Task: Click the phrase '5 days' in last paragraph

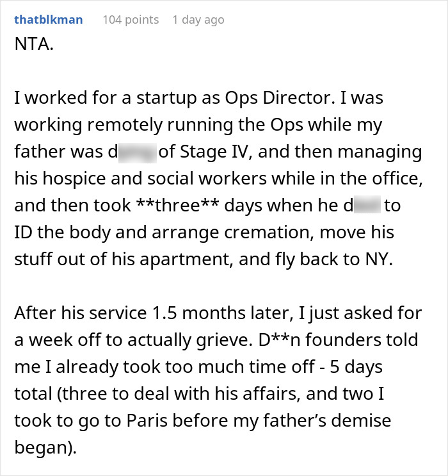Action: (x=356, y=367)
